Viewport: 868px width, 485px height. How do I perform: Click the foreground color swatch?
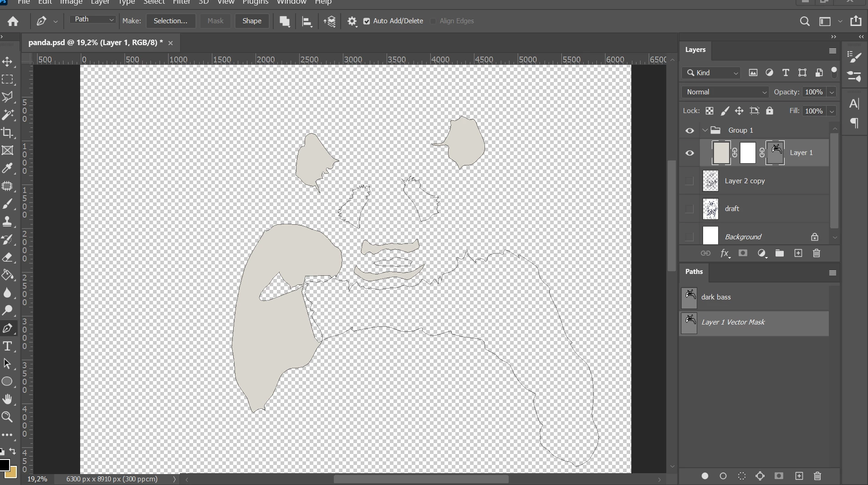point(4,464)
